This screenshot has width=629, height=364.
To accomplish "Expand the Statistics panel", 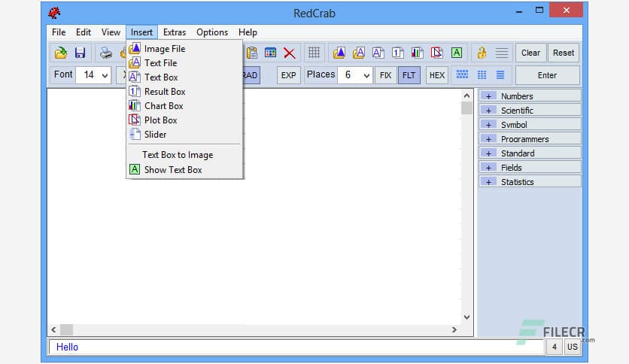I will point(488,182).
